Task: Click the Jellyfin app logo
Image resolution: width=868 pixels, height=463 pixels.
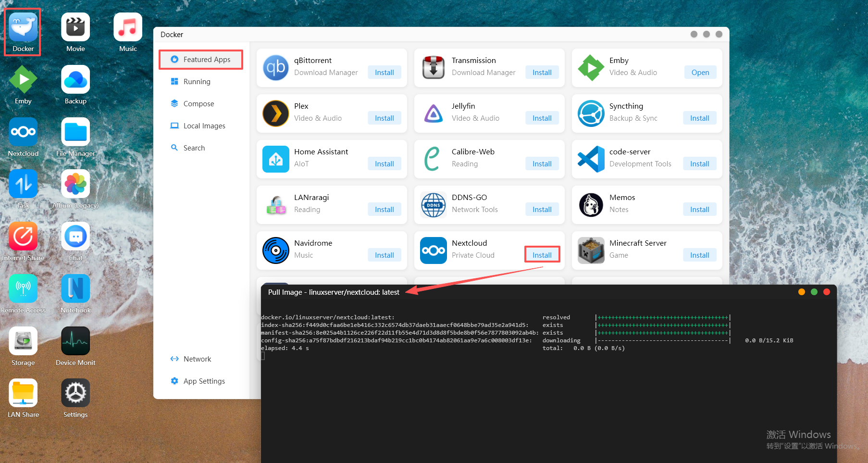Action: click(x=434, y=113)
